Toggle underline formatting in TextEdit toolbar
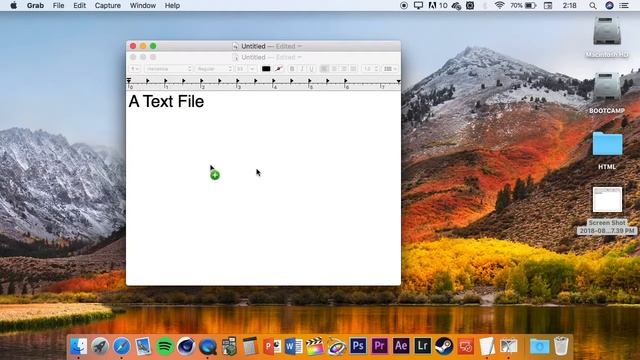This screenshot has width=640, height=360. point(311,69)
